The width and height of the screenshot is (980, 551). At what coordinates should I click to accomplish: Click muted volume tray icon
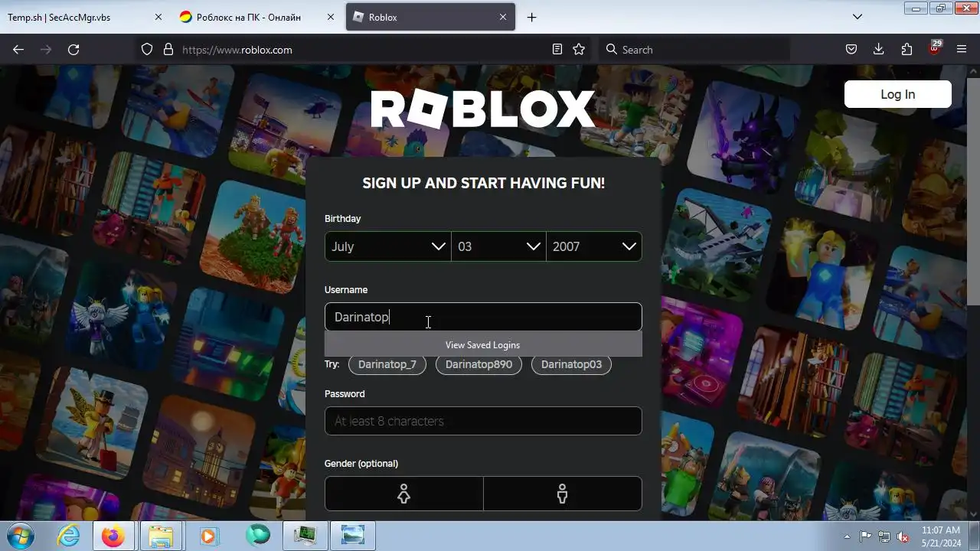903,536
